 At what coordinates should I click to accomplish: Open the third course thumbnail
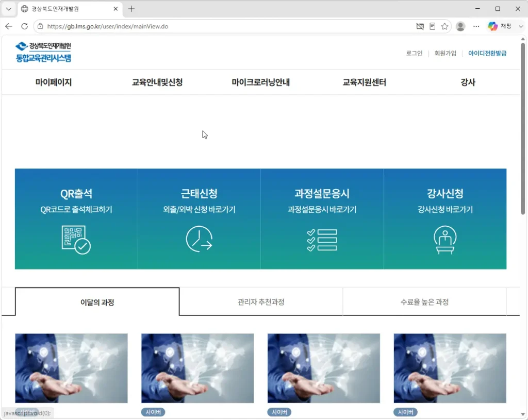click(324, 368)
